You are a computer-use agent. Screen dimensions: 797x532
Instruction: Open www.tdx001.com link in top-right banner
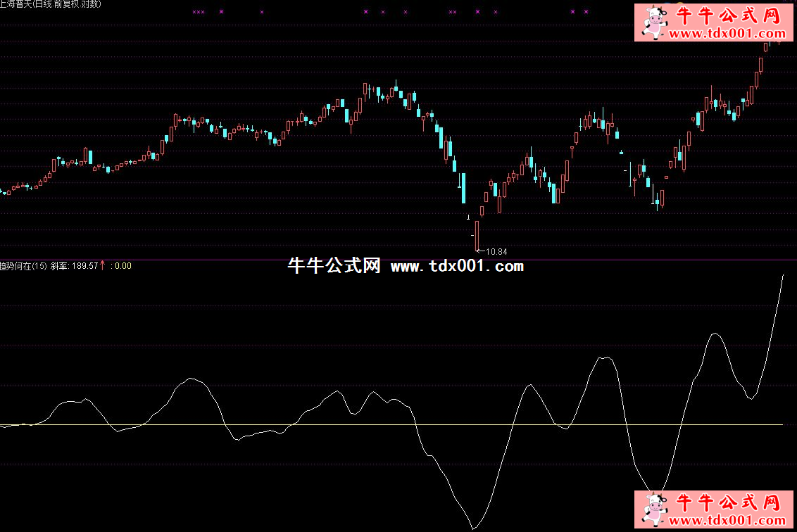click(727, 33)
